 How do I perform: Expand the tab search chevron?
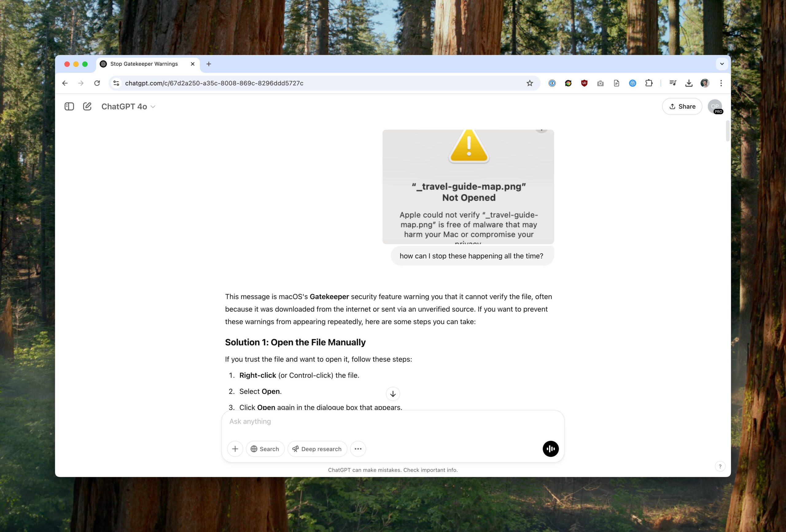point(722,64)
